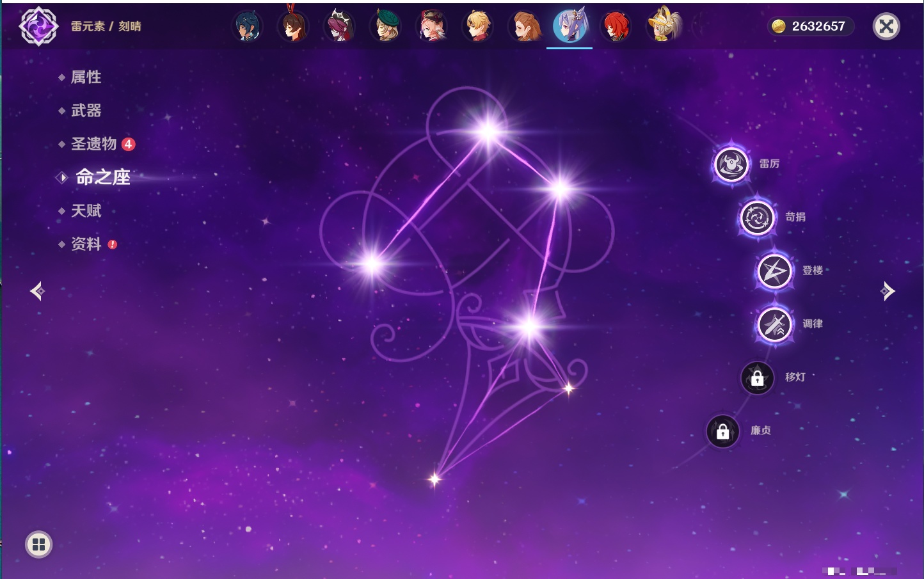Select the locked 移灯 constellation
The height and width of the screenshot is (579, 924).
click(757, 378)
